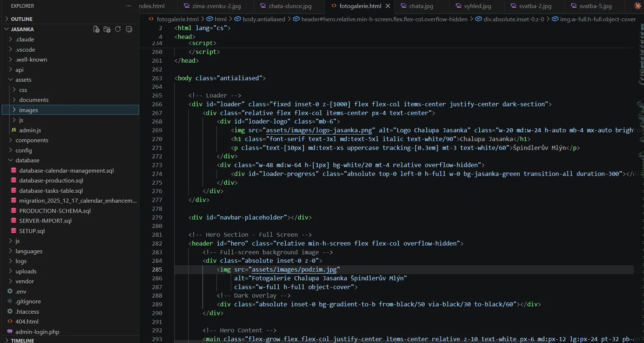
Task: Click the sticky '<html lang="cs">' line
Action: pyautogui.click(x=202, y=28)
